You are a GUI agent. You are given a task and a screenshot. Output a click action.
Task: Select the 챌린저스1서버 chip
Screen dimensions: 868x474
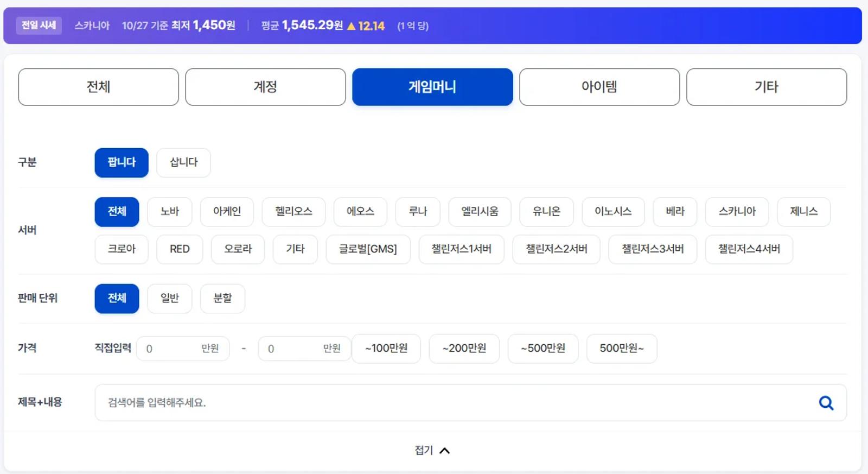pos(461,249)
